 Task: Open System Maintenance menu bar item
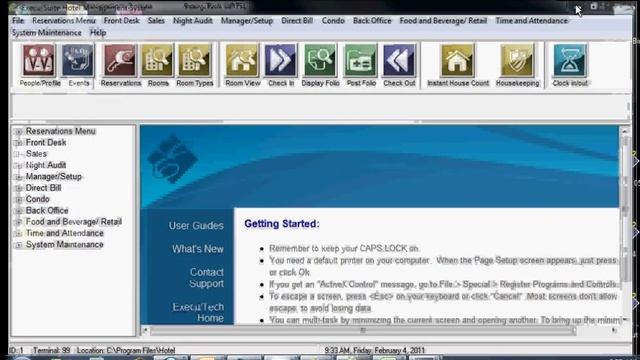pyautogui.click(x=47, y=33)
